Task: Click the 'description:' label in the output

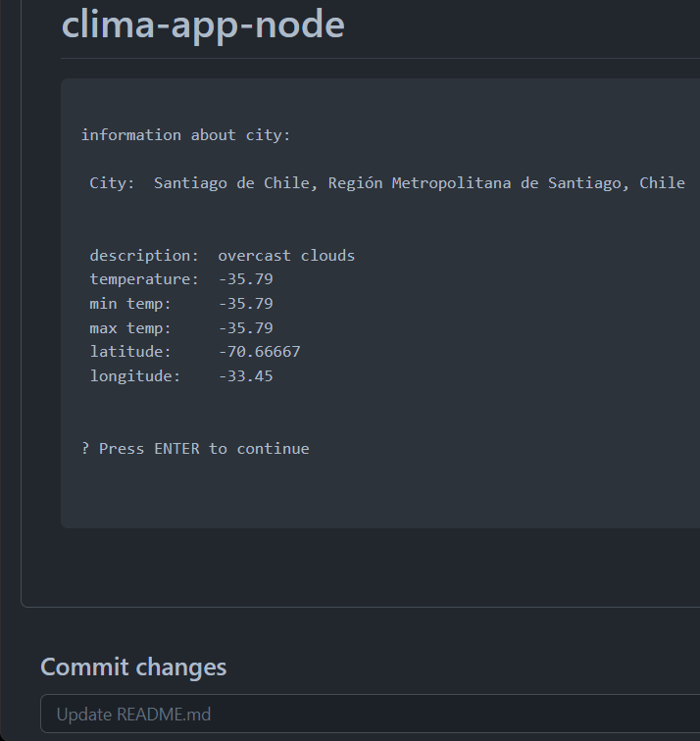Action: click(x=144, y=256)
